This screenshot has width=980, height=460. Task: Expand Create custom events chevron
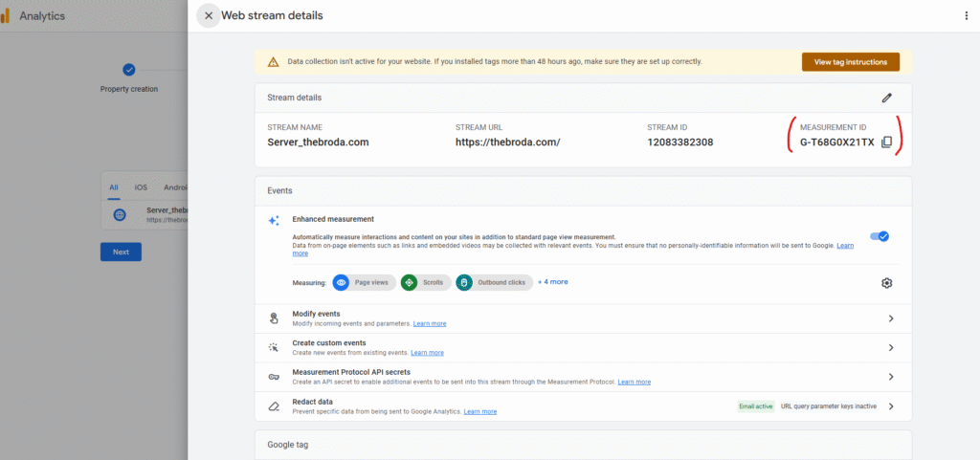coord(891,348)
